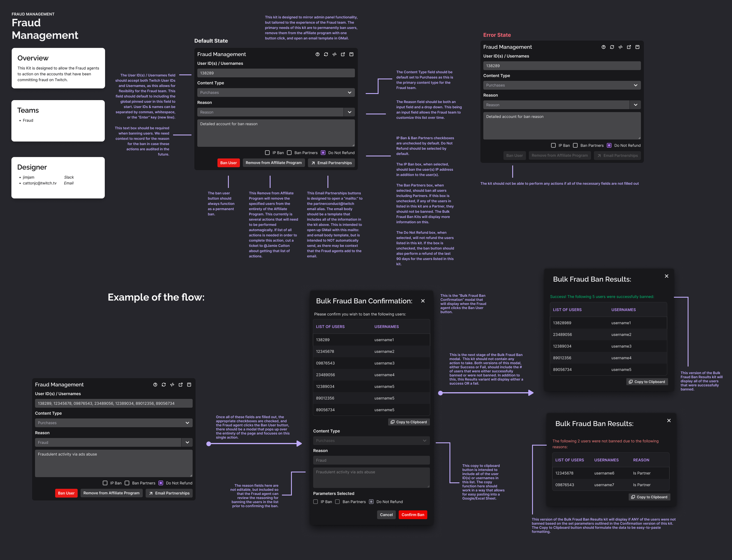Click open-external icon in Default State panel

343,54
